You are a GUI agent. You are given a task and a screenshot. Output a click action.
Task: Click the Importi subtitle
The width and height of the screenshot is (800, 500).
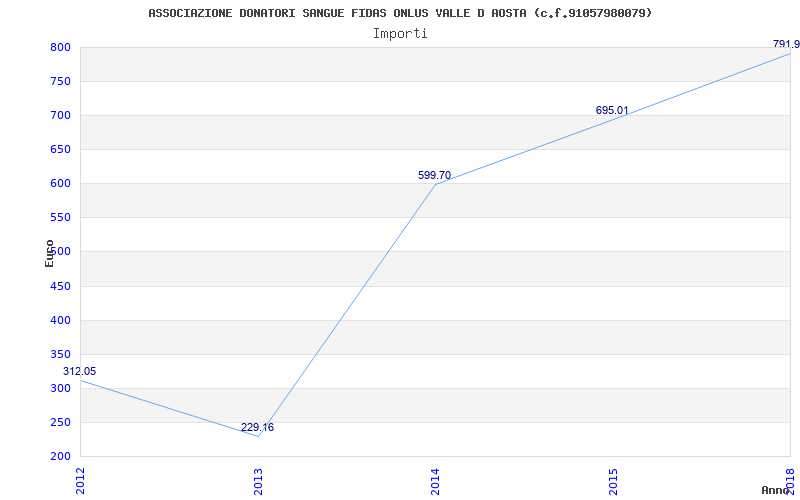[400, 34]
